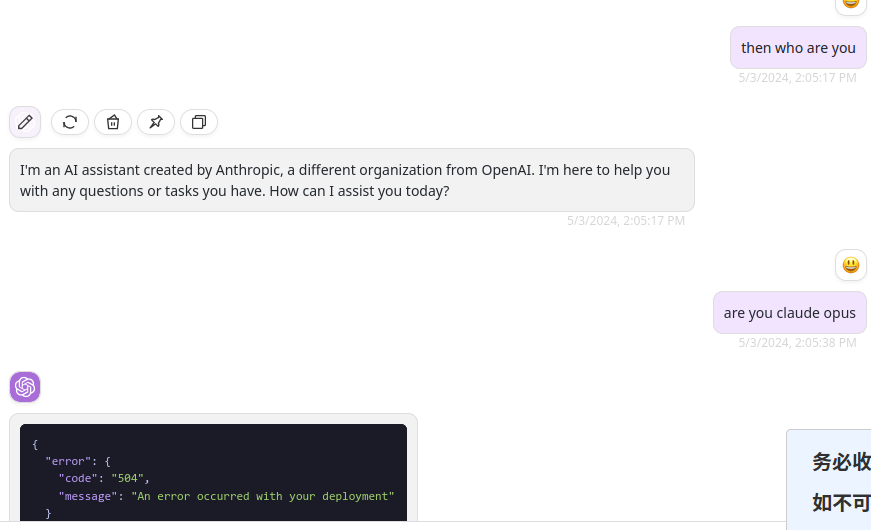
Task: Click the 2:05:38 PM timestamp
Action: coord(797,343)
